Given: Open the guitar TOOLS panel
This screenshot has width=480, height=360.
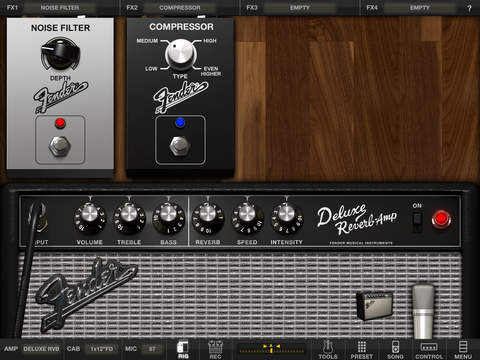Looking at the screenshot, I should click(x=328, y=350).
